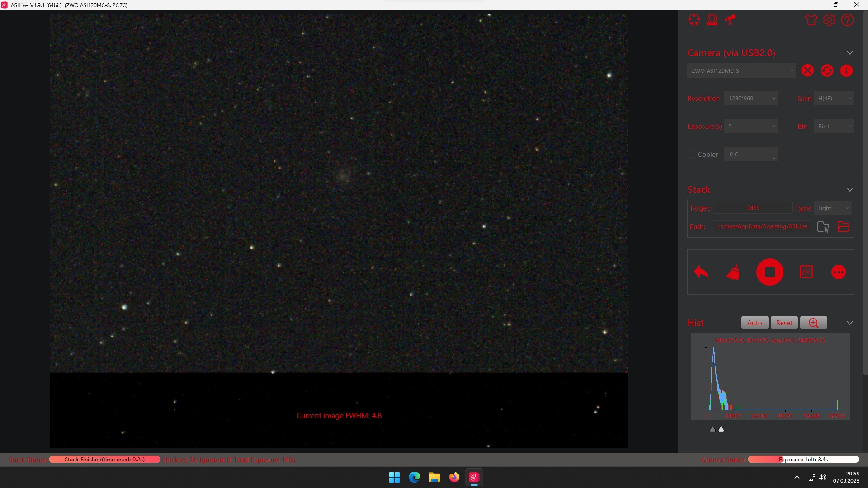
Task: Enable the Cooler checkbox
Action: pos(691,155)
